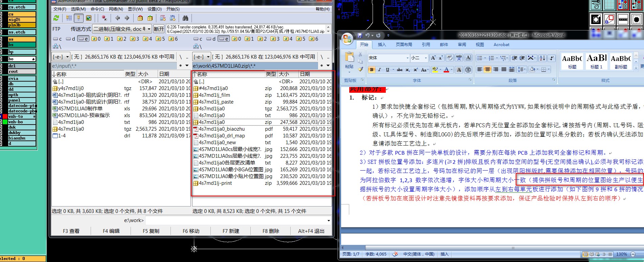Click the F7 新建 button
Viewport: 644px width, 262px height.
click(x=231, y=231)
